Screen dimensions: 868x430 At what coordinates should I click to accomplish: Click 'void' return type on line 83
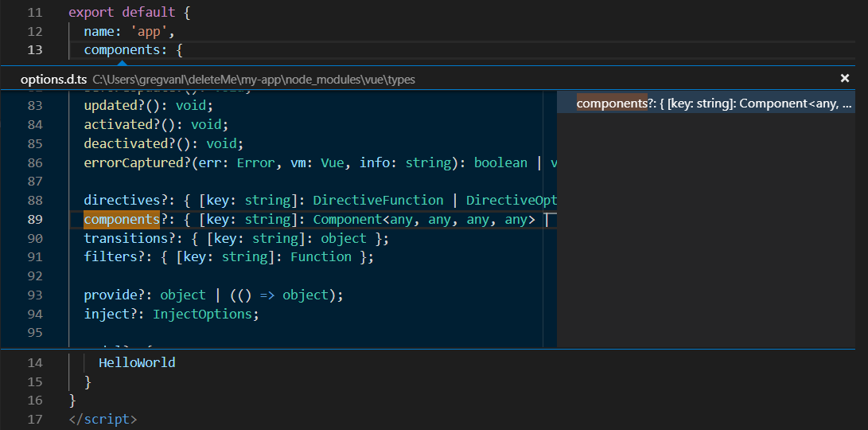click(191, 106)
